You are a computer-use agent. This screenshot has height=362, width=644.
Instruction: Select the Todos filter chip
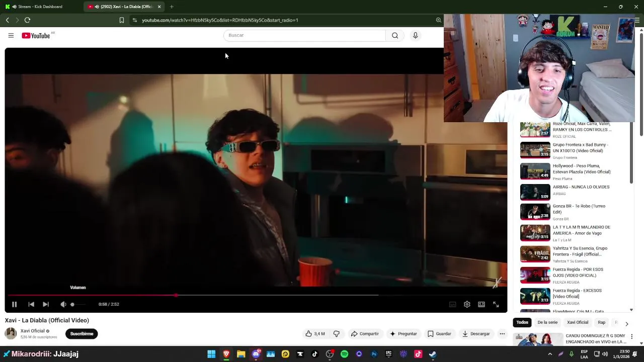point(522,322)
